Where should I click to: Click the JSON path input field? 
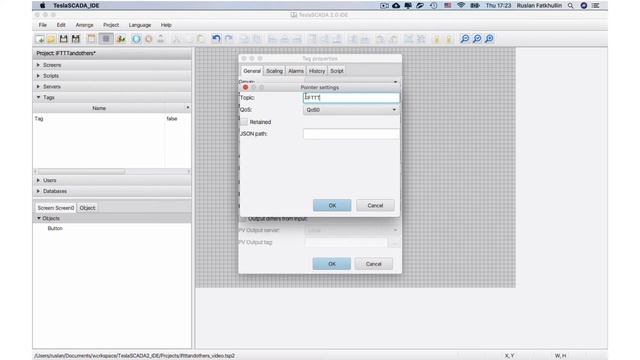click(x=351, y=134)
